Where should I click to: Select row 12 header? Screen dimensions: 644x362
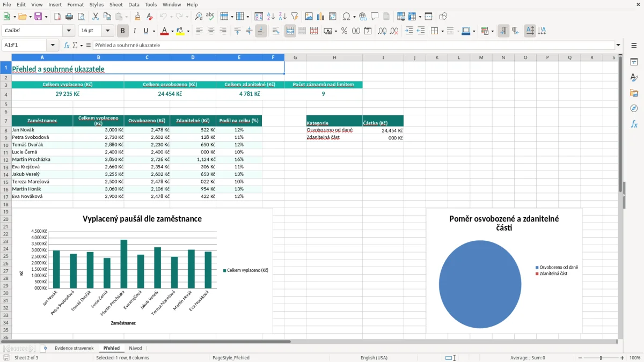click(x=6, y=160)
